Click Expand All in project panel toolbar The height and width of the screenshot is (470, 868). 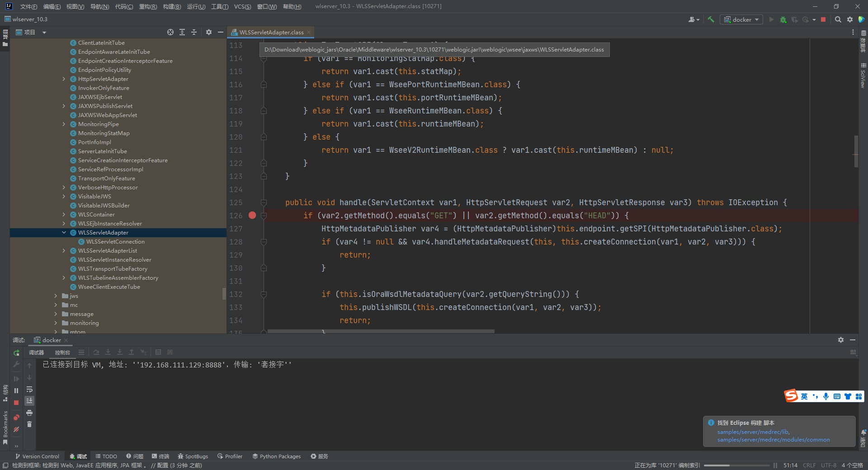point(182,32)
